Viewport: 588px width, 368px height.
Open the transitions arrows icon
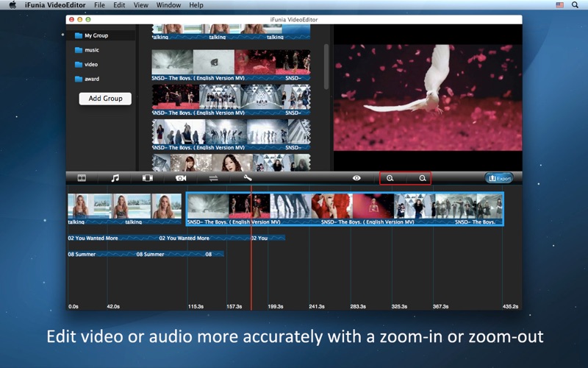coord(213,178)
